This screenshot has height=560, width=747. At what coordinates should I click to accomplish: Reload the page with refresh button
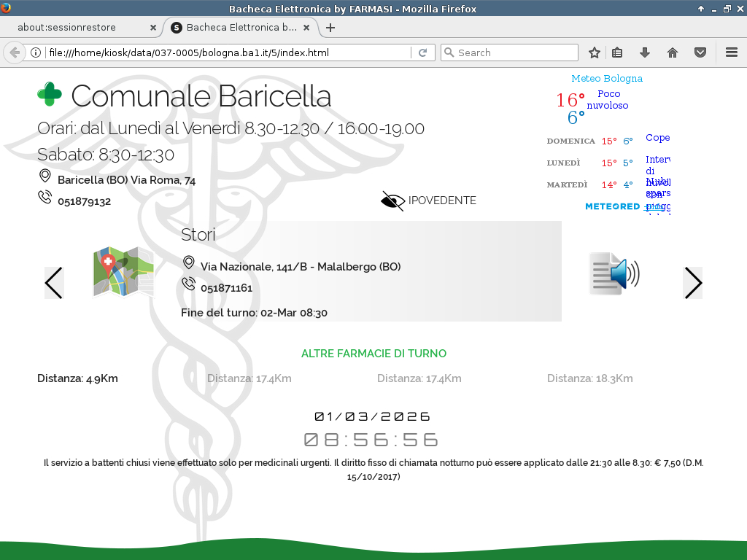[422, 52]
